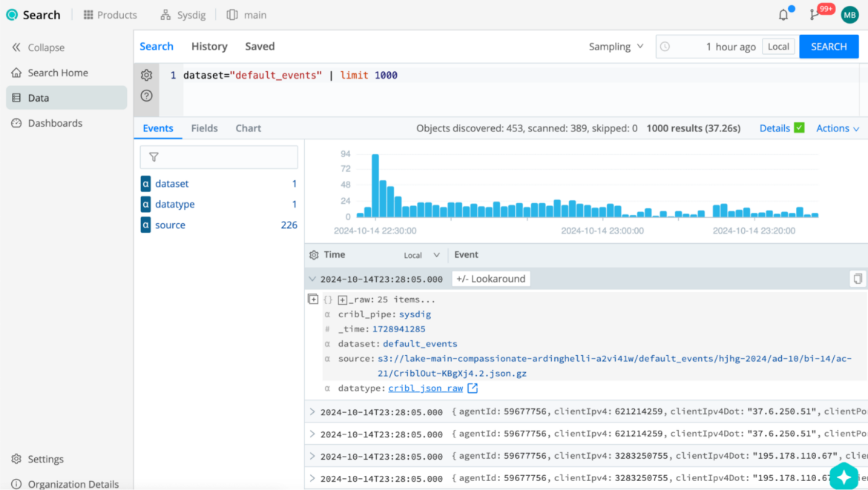Expand the first 37.6.250.51 event row

point(312,412)
